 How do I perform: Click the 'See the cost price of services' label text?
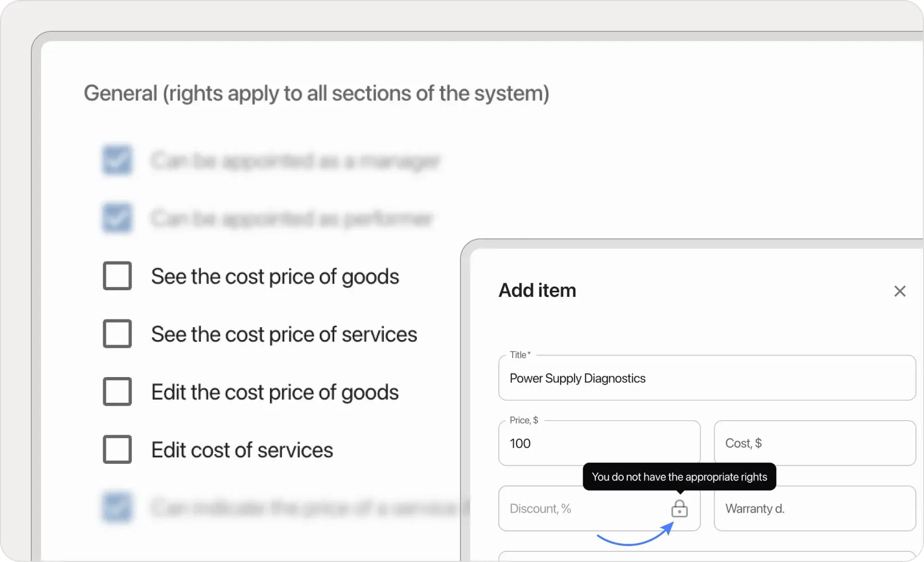coord(284,334)
